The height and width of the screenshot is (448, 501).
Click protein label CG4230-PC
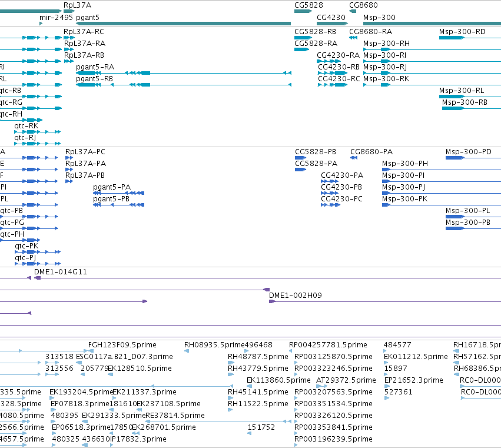click(x=341, y=199)
